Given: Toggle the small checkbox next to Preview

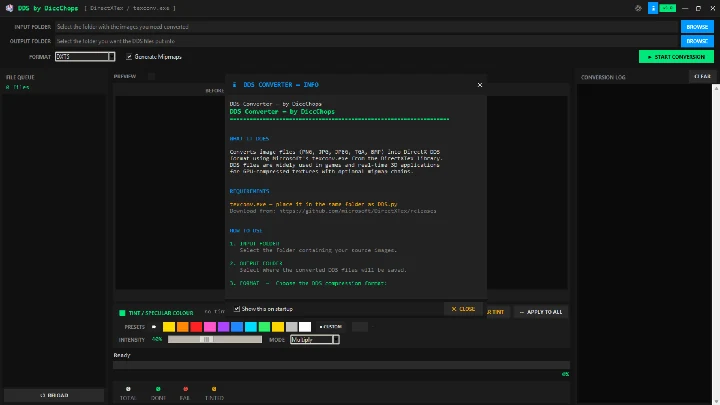Looking at the screenshot, I should [x=152, y=76].
